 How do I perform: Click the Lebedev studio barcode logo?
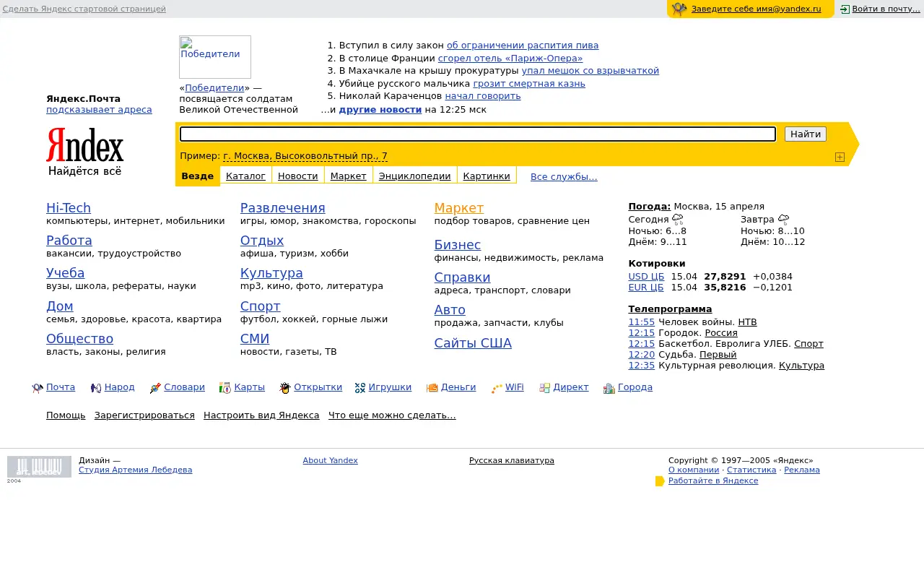(x=39, y=467)
